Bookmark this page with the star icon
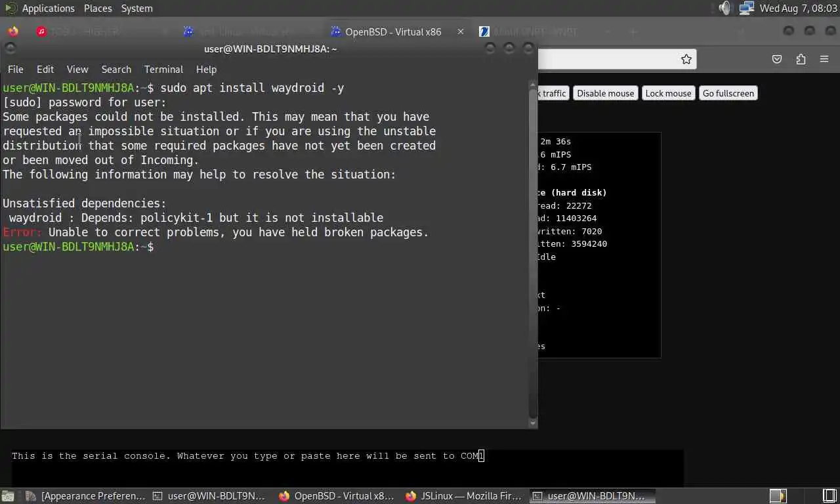This screenshot has width=840, height=504. tap(686, 59)
